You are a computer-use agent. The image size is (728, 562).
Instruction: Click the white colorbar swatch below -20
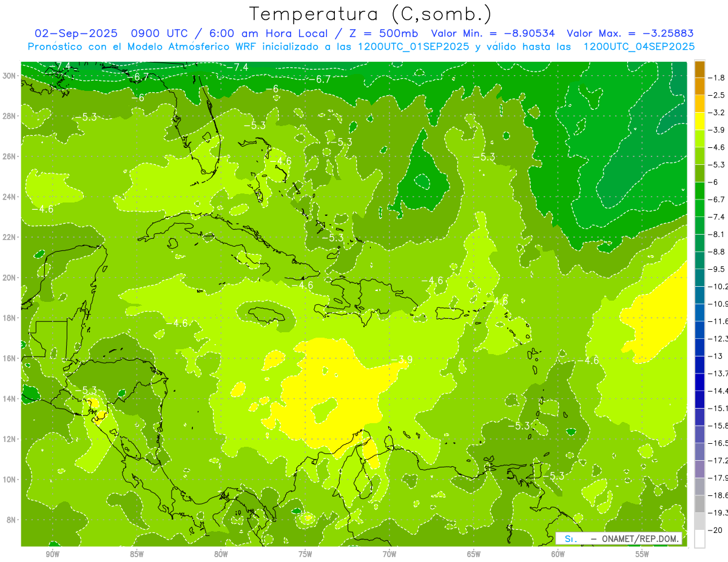[699, 538]
